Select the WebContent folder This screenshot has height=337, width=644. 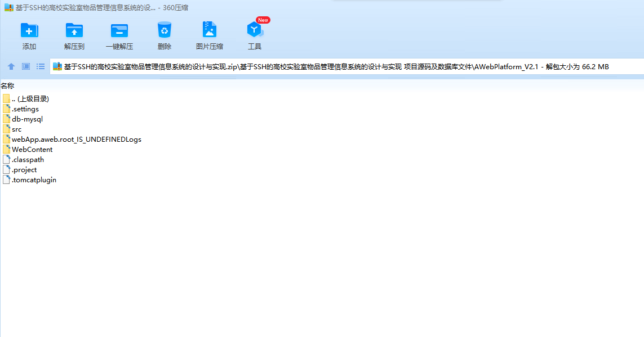[x=28, y=150]
